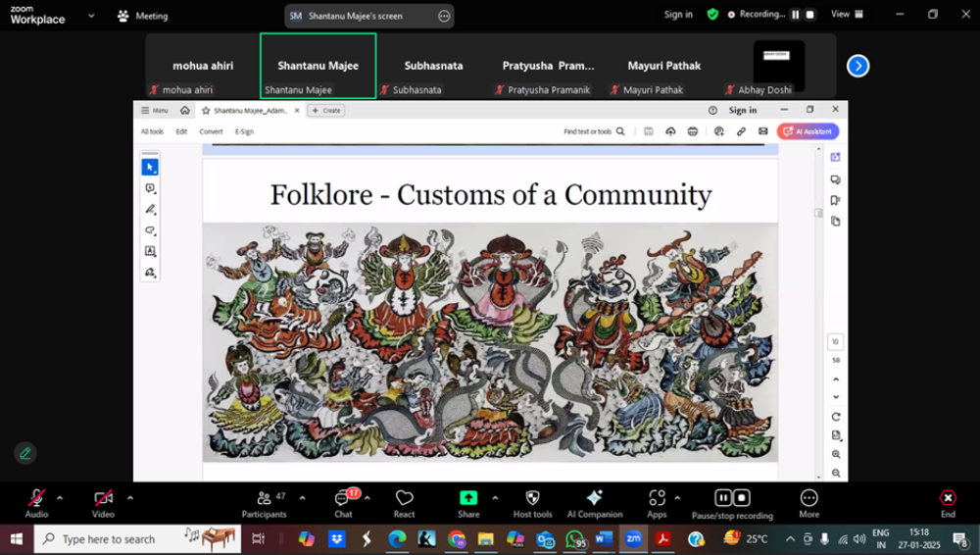Open WhatsApp from the taskbar
This screenshot has width=980, height=555.
[574, 538]
